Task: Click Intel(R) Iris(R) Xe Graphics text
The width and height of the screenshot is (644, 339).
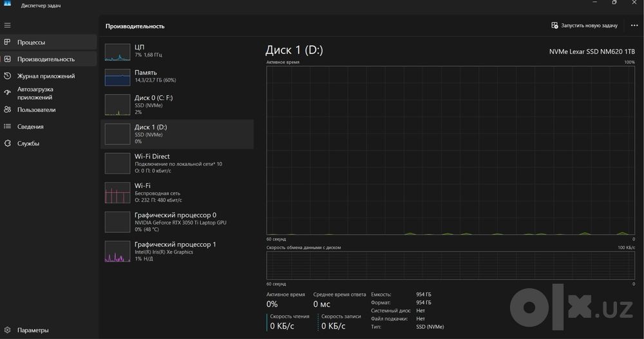Action: coord(164,252)
